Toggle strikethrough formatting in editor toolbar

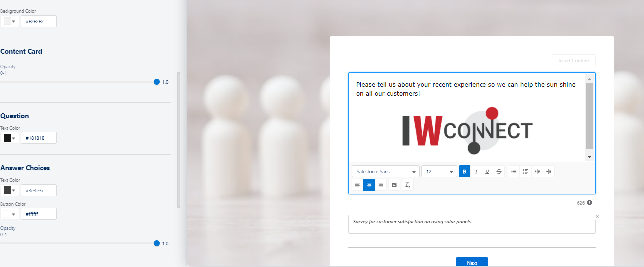click(x=499, y=171)
